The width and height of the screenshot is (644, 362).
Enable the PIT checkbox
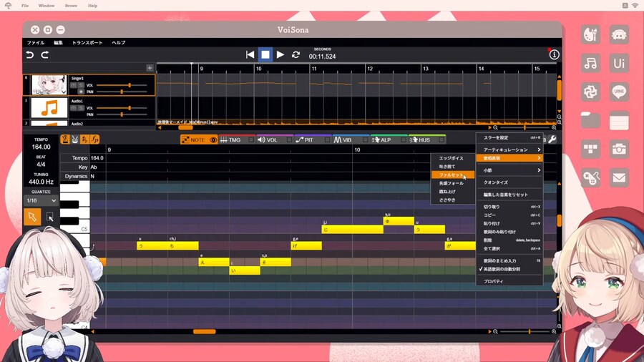(327, 140)
